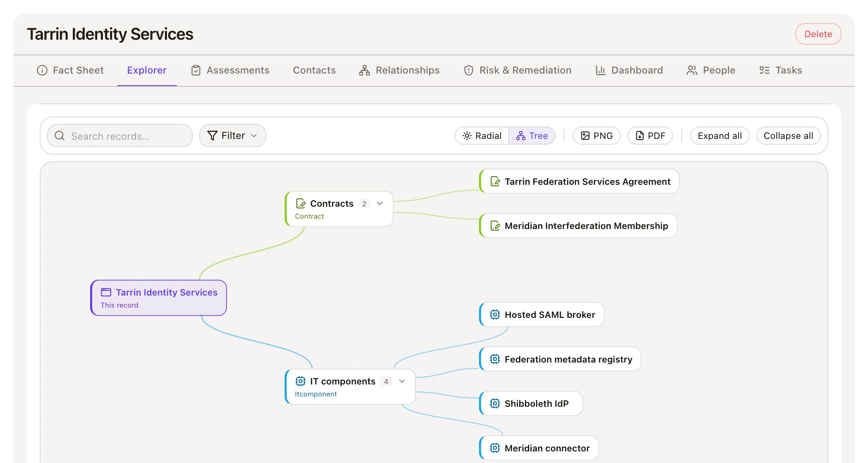Click the Federation metadata registry chip icon
This screenshot has height=463, width=868.
(495, 359)
